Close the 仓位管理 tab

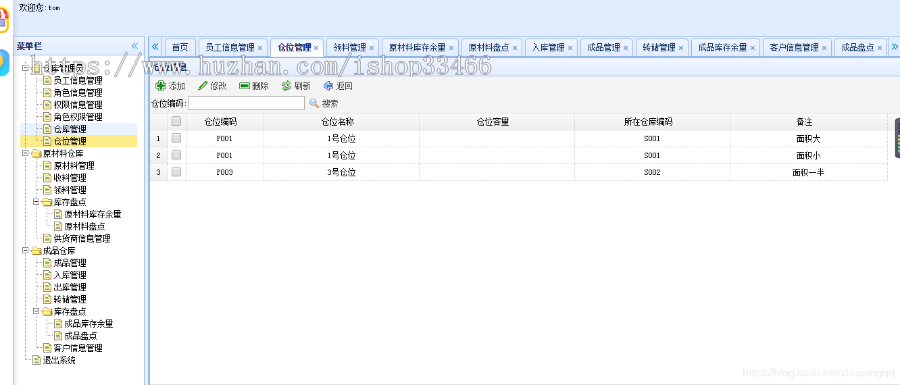(316, 48)
